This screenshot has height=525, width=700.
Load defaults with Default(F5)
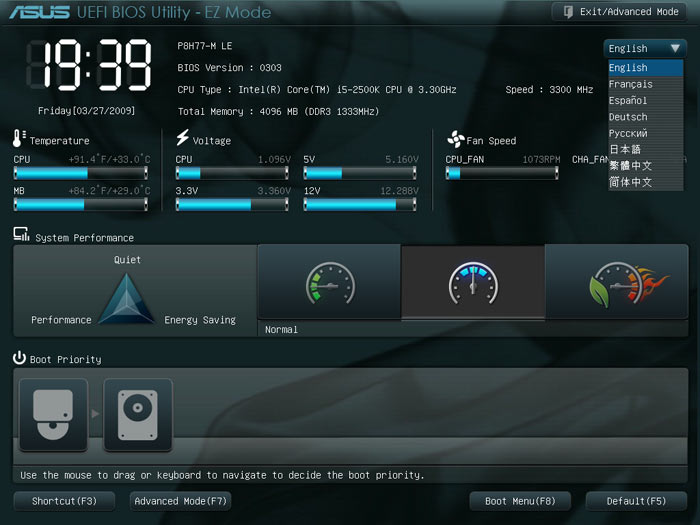[636, 501]
